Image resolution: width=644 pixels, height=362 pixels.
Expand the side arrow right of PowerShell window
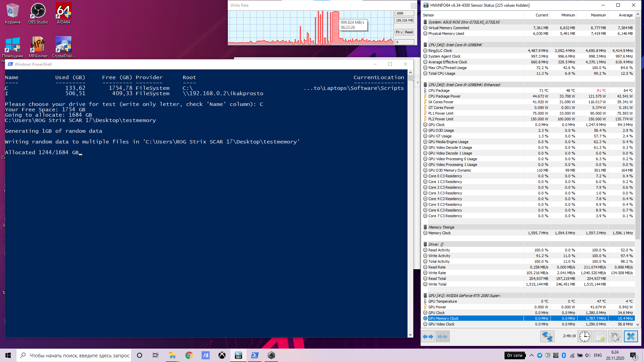(x=417, y=82)
